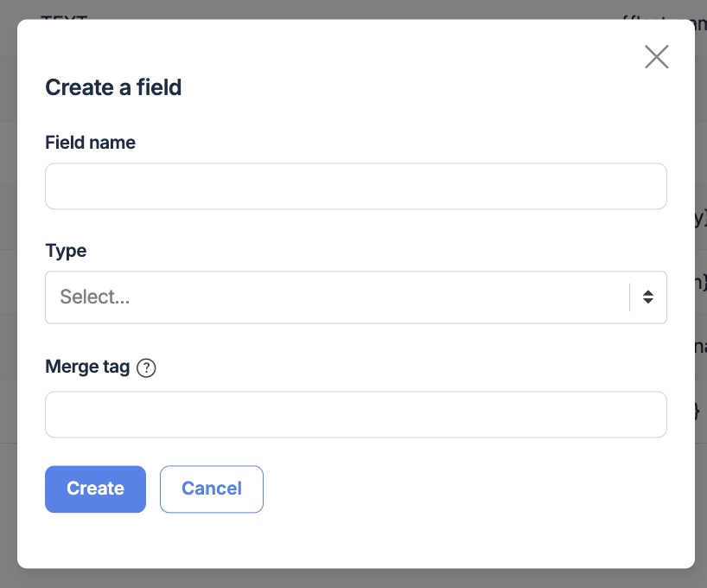Screen dimensions: 707x588
Task: Show the Merge tag help tooltip icon
Action: (147, 367)
